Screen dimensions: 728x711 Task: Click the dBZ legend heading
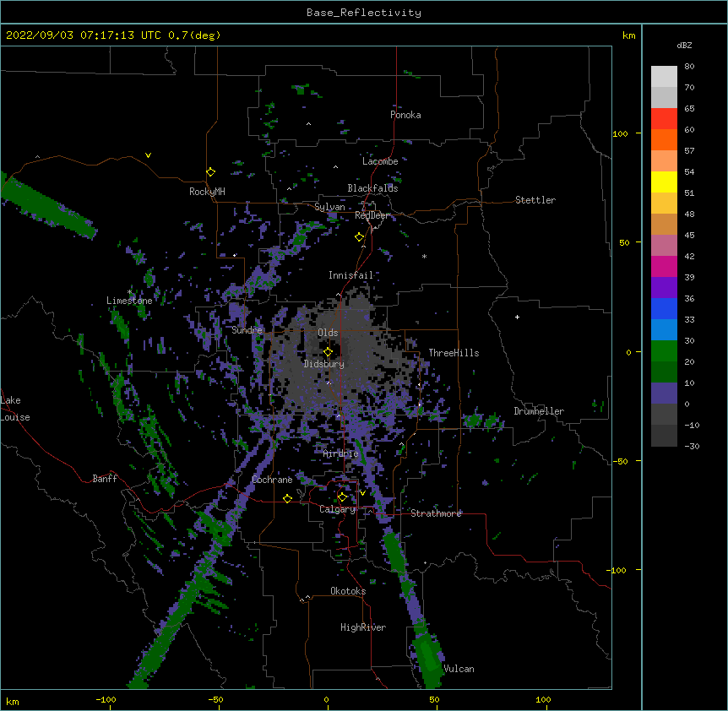tap(684, 46)
